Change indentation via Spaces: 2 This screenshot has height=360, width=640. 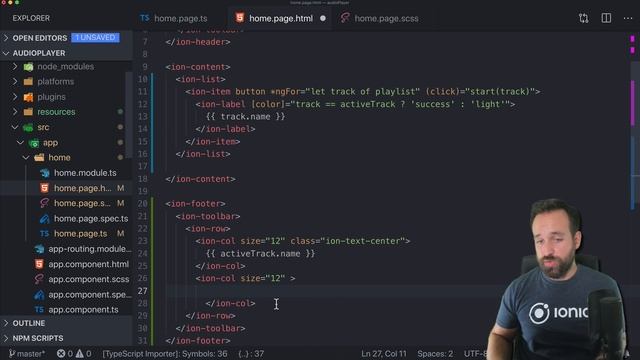[435, 353]
